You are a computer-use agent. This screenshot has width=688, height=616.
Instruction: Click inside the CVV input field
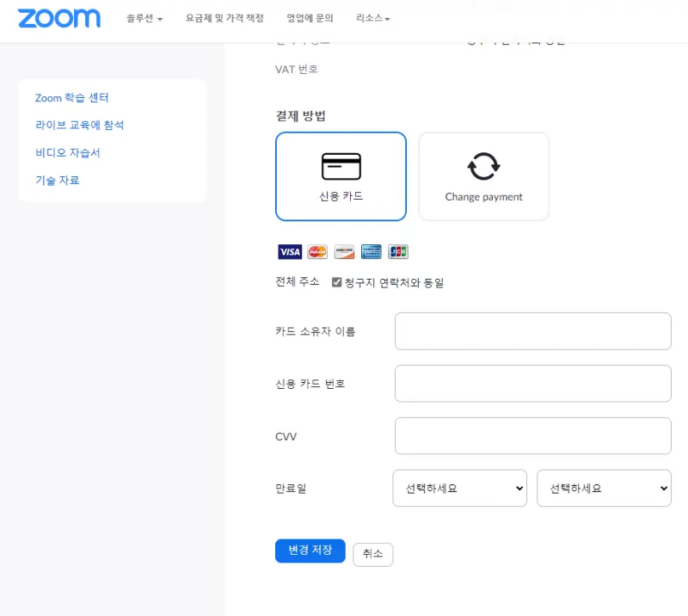(x=532, y=435)
